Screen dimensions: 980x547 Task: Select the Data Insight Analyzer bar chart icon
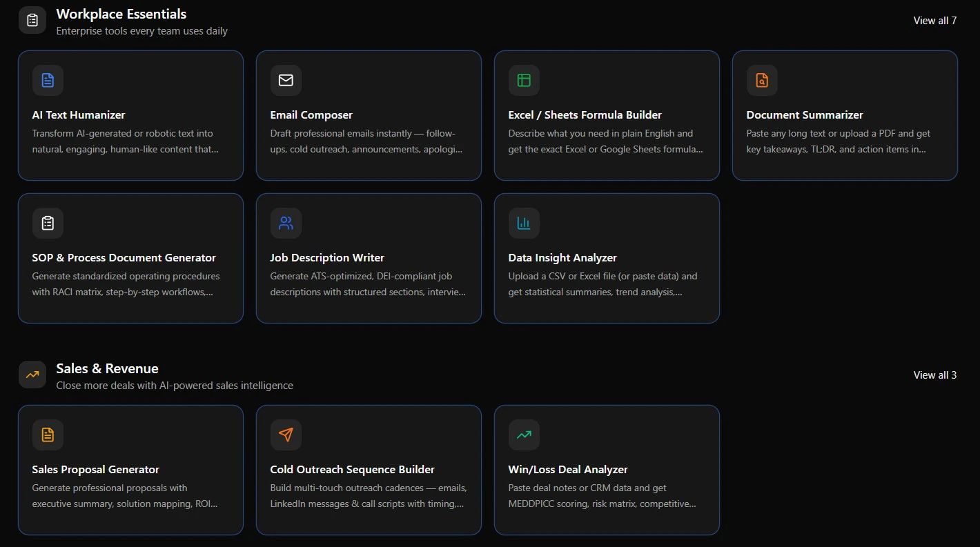click(524, 223)
